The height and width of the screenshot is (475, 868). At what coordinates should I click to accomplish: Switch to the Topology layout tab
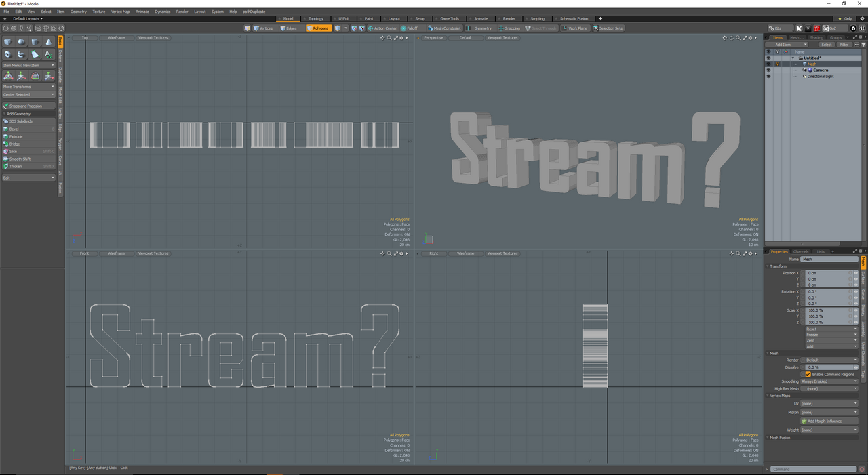(316, 19)
